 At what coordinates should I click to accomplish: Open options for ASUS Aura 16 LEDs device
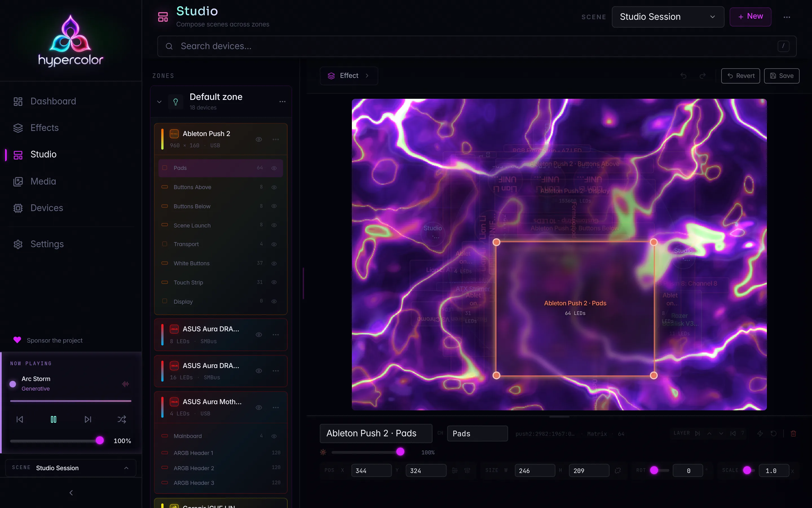point(276,371)
